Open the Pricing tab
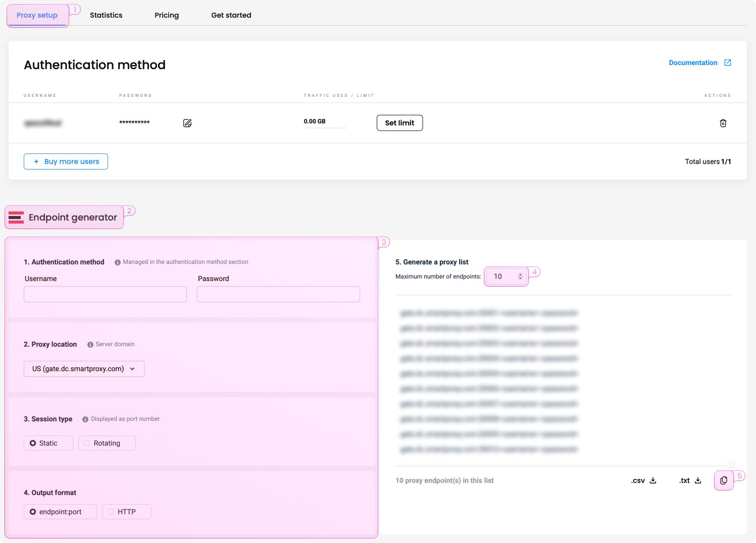 167,15
